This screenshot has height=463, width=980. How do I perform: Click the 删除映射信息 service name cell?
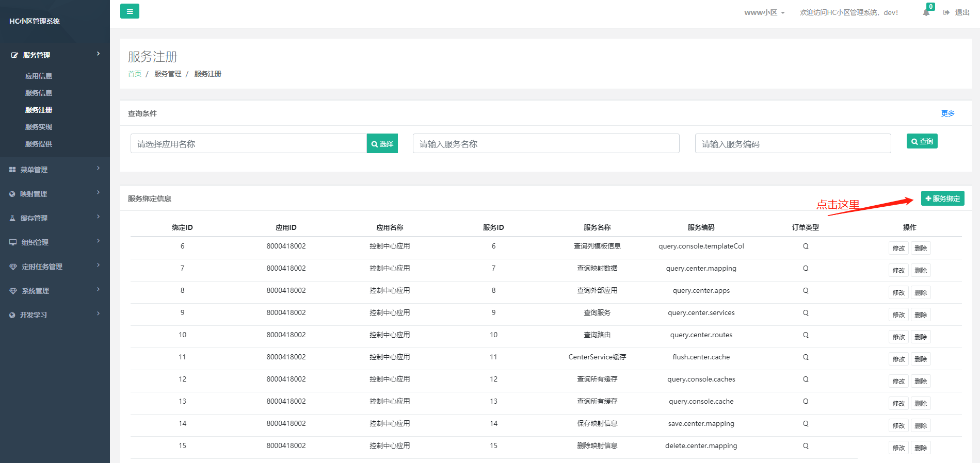(x=597, y=445)
